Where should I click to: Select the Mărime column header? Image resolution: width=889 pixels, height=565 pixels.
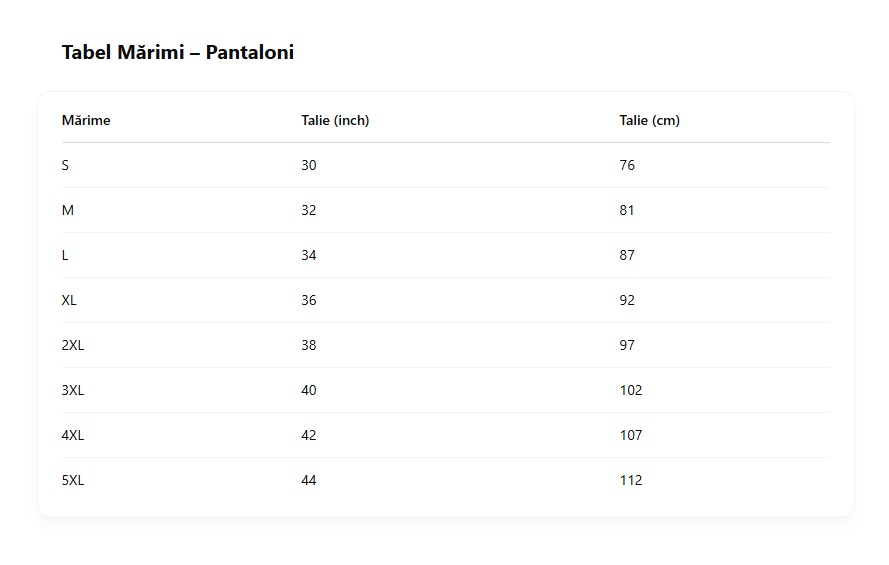coord(86,120)
